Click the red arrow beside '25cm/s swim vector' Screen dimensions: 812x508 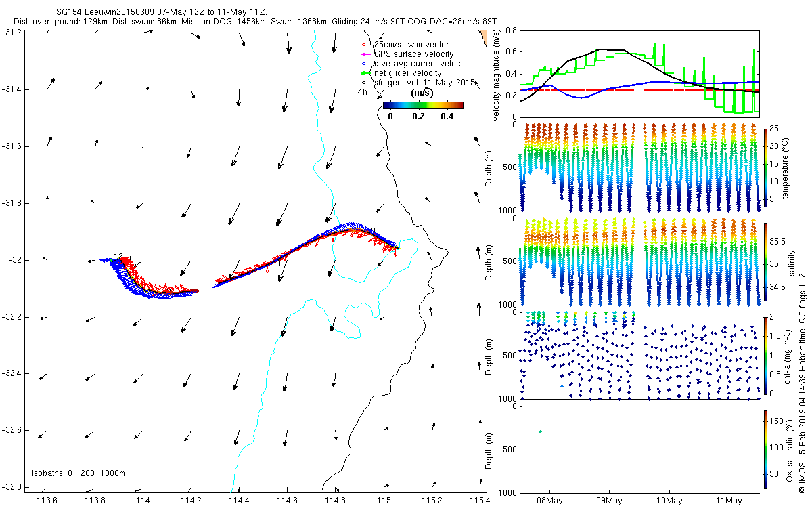pyautogui.click(x=366, y=45)
